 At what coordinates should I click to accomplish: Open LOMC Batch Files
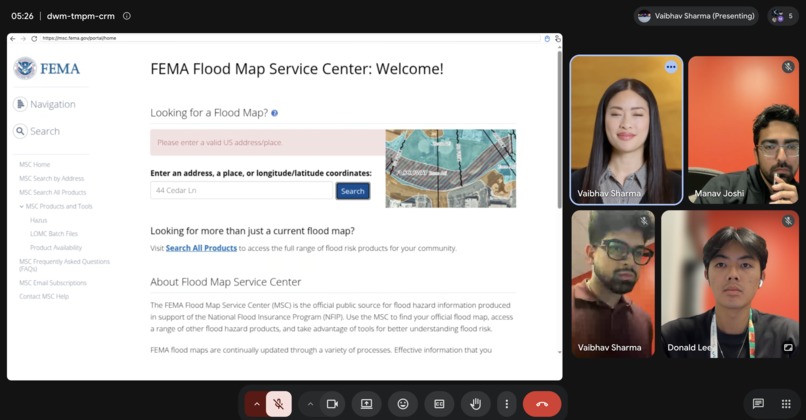point(54,233)
